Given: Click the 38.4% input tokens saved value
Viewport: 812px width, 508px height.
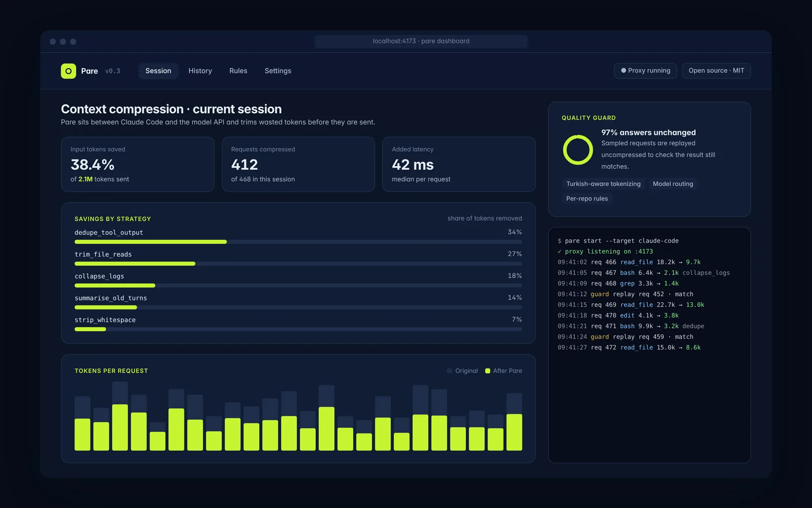Looking at the screenshot, I should coord(92,165).
